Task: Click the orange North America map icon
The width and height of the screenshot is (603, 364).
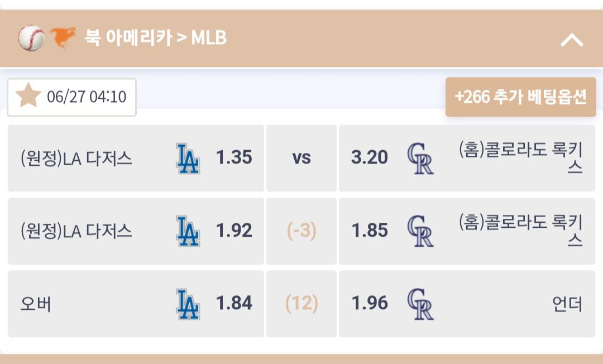Action: pos(63,37)
